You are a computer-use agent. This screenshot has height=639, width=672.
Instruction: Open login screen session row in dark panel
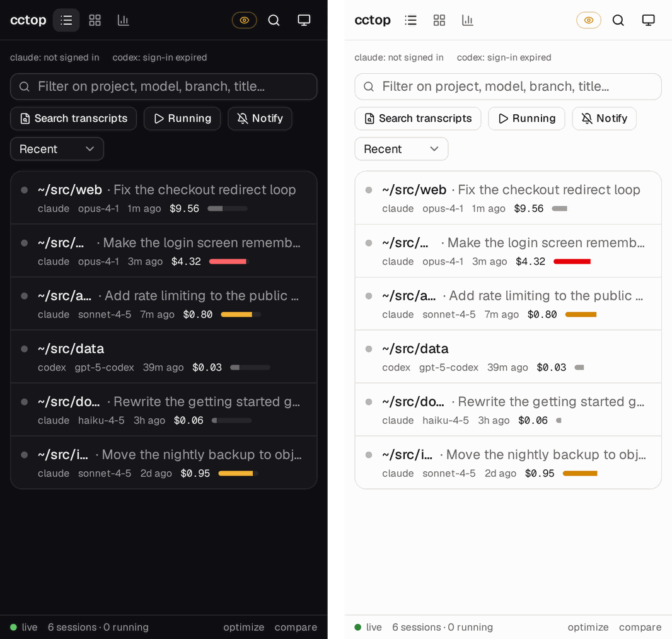(x=164, y=251)
